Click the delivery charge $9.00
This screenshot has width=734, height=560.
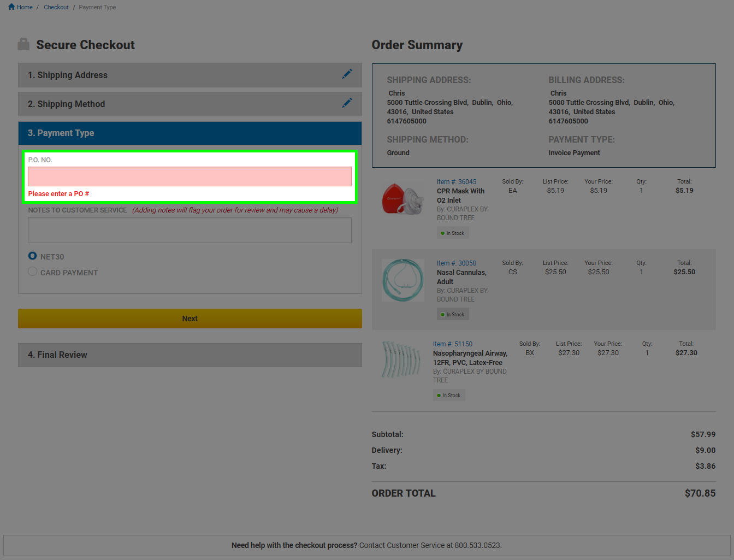[705, 450]
